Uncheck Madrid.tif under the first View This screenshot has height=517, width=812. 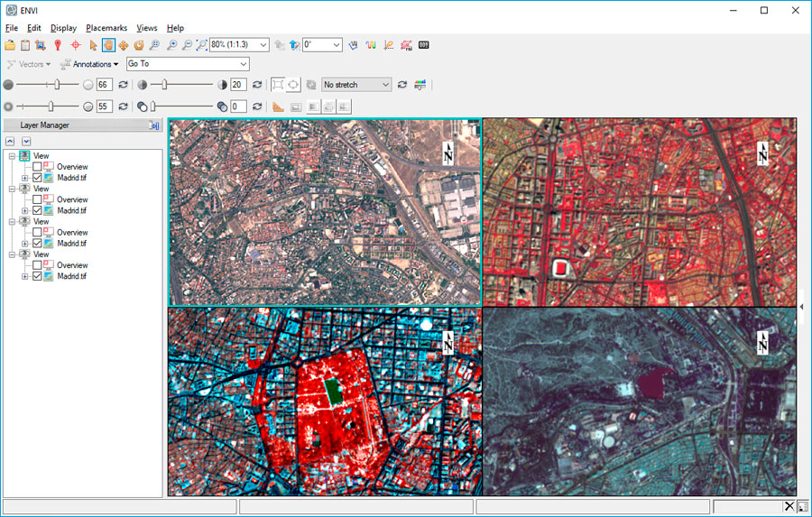pos(37,178)
